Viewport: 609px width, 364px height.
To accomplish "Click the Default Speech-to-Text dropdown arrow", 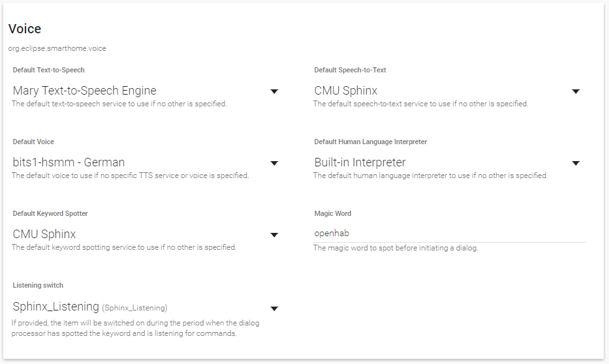I will 576,91.
